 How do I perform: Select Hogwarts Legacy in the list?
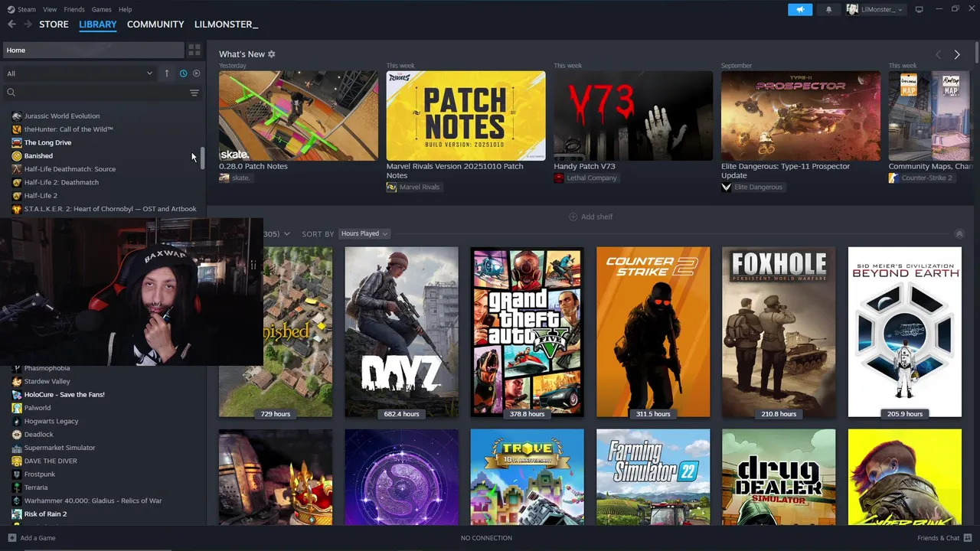click(x=51, y=421)
